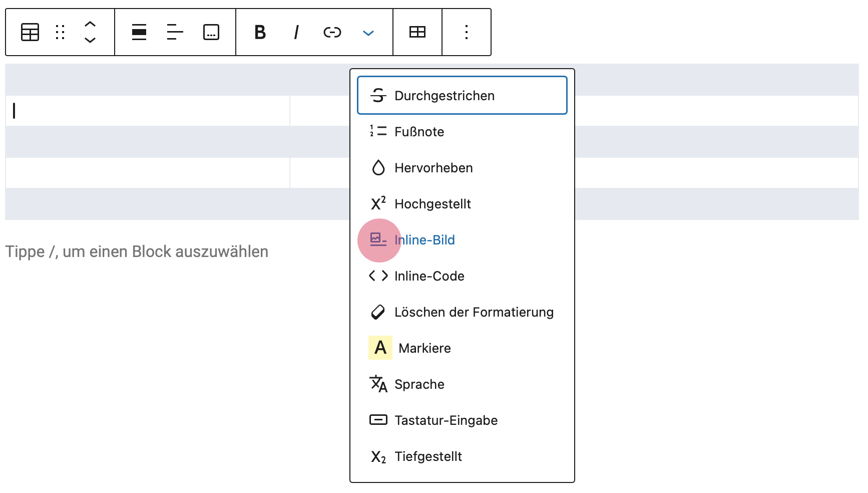Click the eraser clear formatting icon
The image size is (868, 493).
click(x=378, y=312)
